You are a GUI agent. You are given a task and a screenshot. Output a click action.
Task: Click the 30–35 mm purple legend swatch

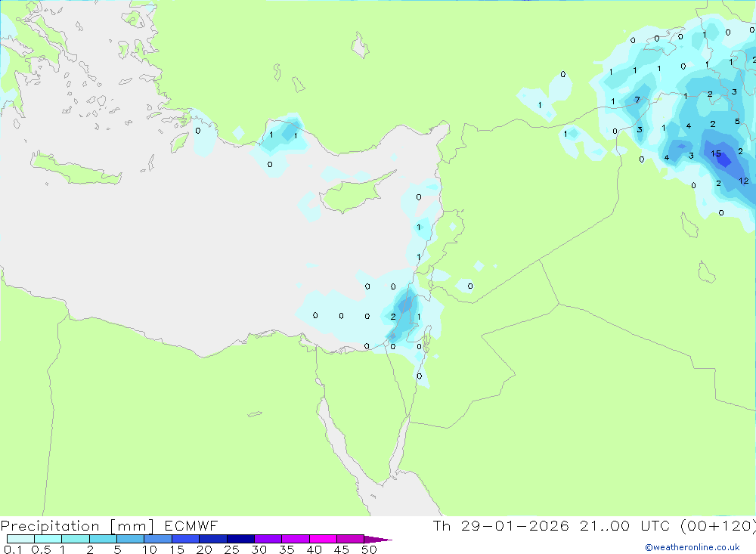(268, 539)
